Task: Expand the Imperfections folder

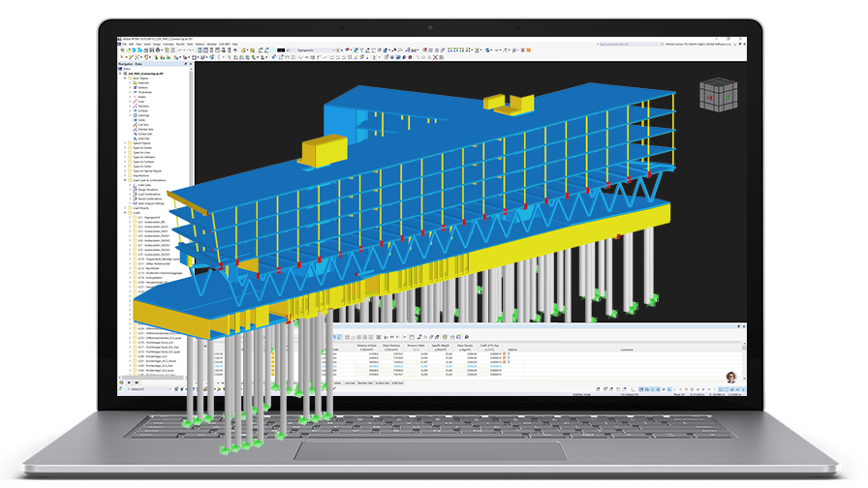Action: click(x=125, y=175)
